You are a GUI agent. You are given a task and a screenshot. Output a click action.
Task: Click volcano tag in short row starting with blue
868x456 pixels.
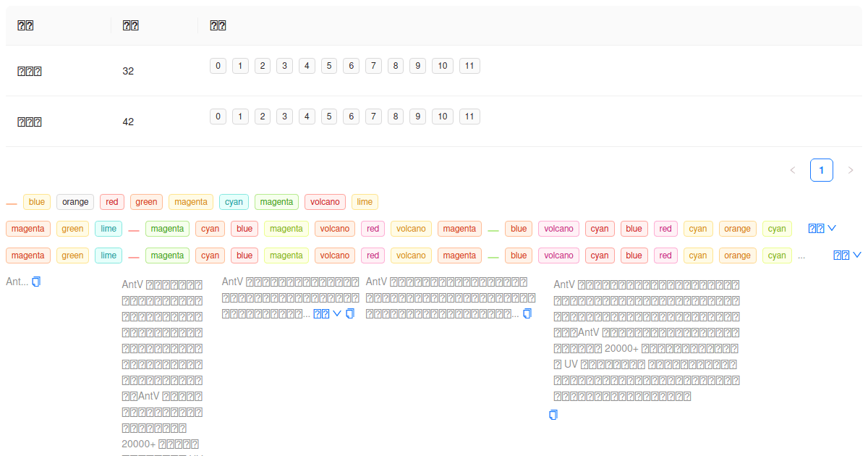325,202
